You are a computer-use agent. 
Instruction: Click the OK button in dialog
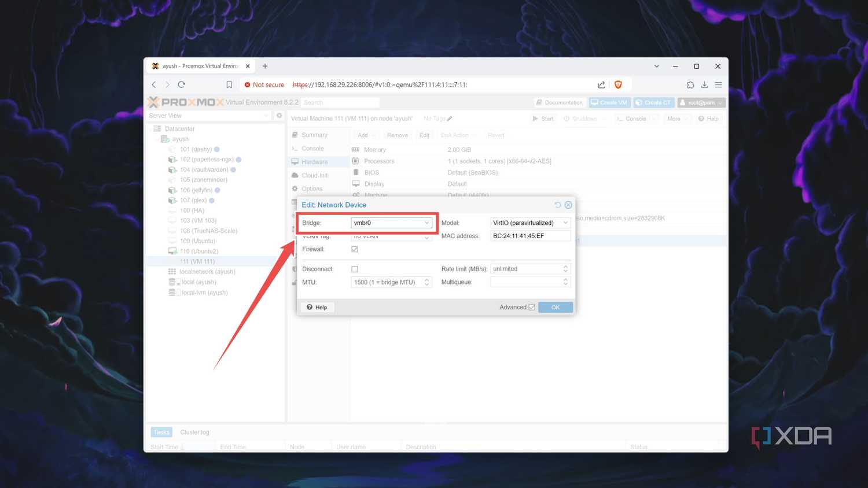[556, 307]
